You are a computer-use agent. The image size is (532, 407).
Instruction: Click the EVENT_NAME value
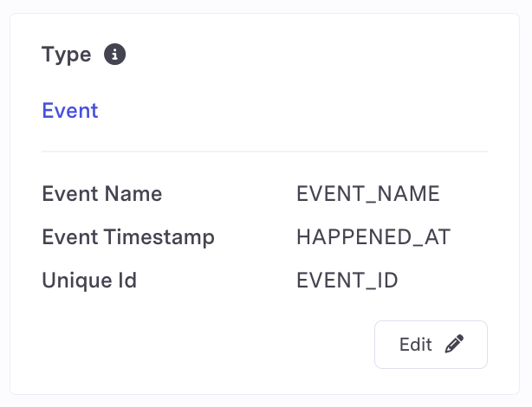click(368, 194)
